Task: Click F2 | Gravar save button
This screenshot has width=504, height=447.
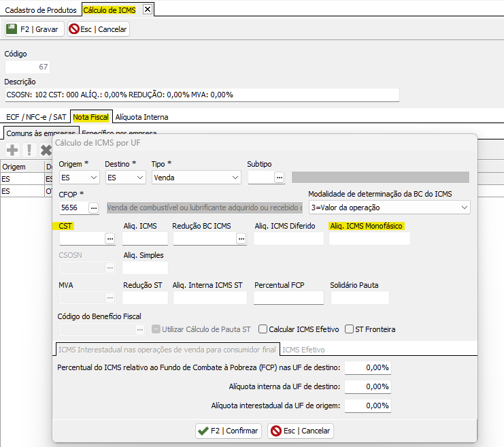Action: (34, 29)
